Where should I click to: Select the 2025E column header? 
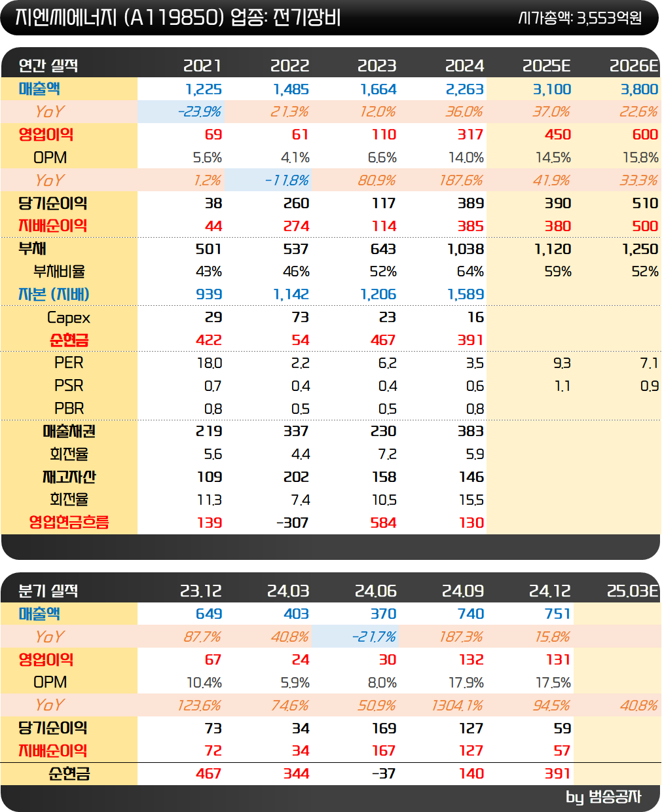547,65
